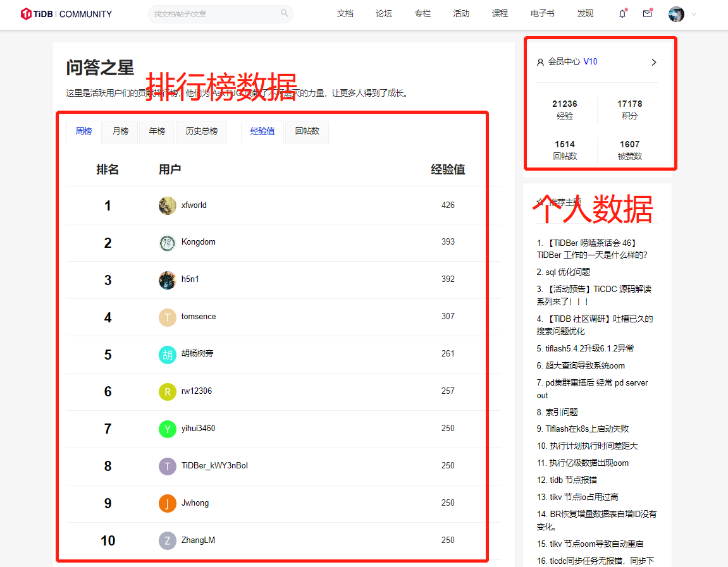Click the member center user icon

540,62
